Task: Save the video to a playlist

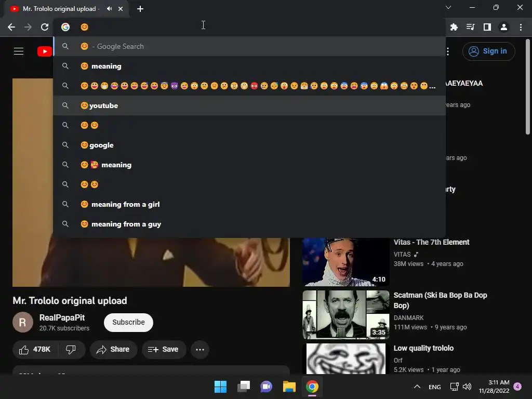Action: (164, 349)
